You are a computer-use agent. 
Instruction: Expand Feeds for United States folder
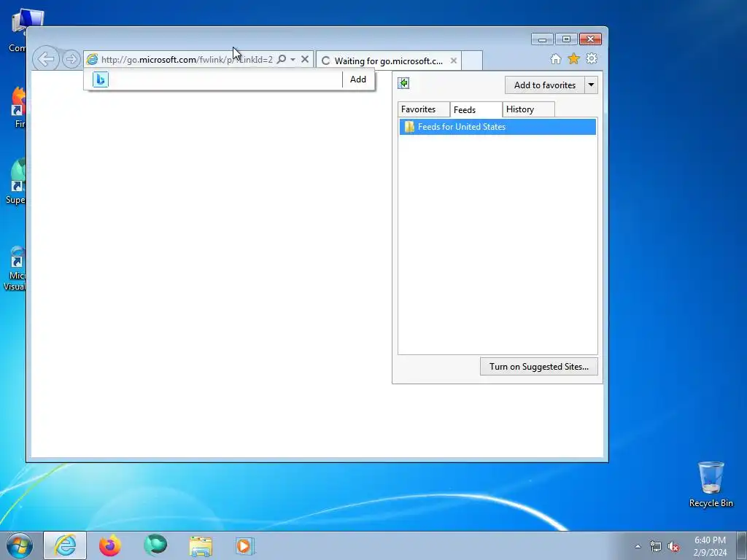pyautogui.click(x=498, y=127)
